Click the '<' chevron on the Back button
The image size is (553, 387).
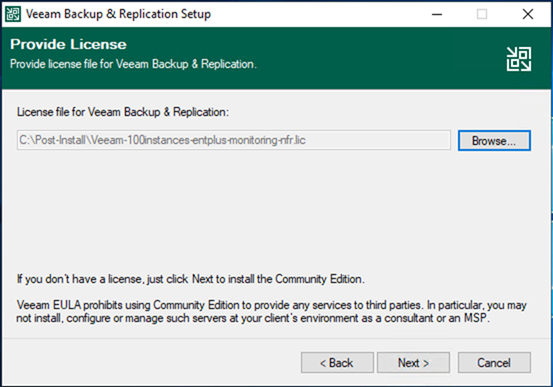pos(323,363)
